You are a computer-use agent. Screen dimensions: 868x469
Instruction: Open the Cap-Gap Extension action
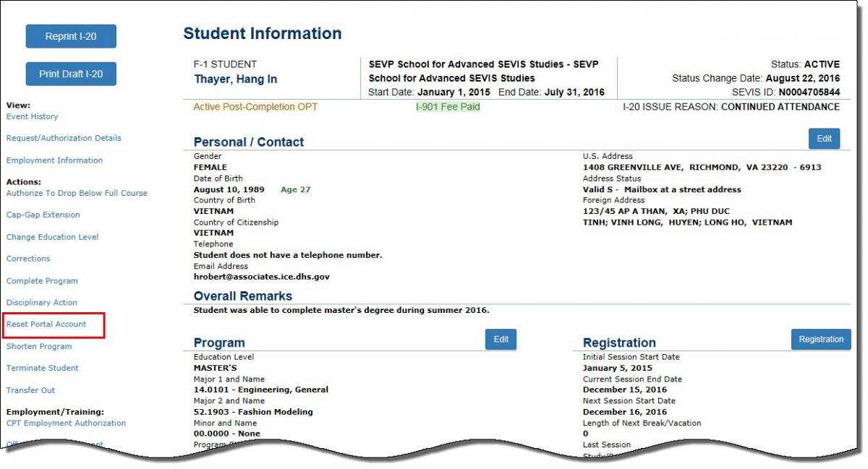43,215
